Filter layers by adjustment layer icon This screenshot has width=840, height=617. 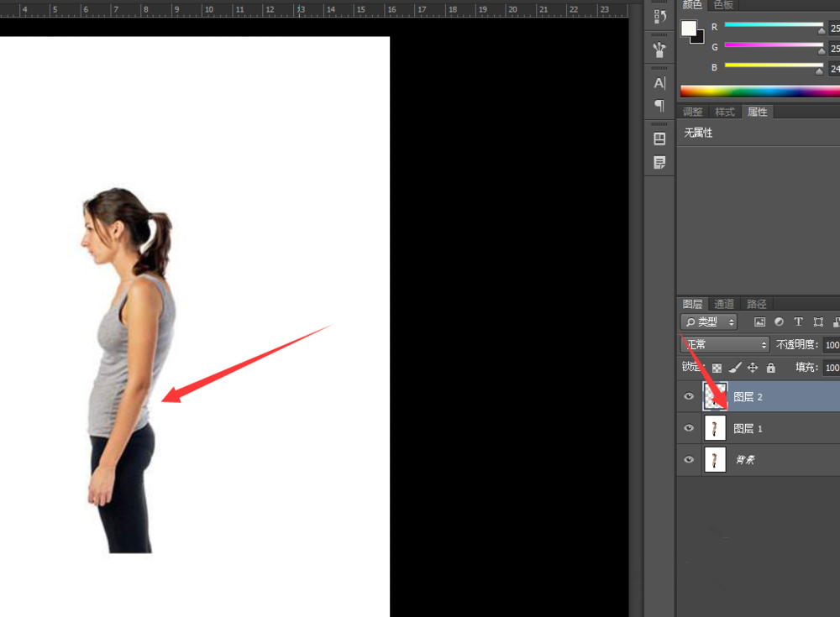point(779,322)
